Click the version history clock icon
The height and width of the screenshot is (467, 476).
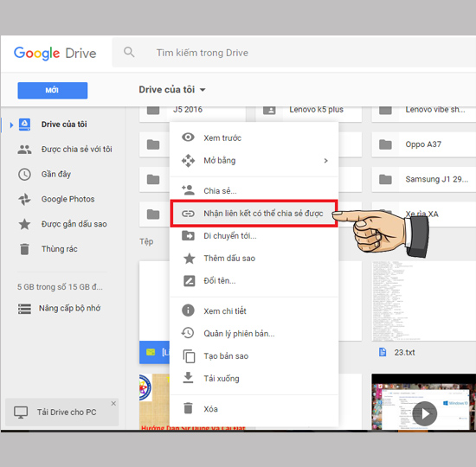[x=188, y=333]
